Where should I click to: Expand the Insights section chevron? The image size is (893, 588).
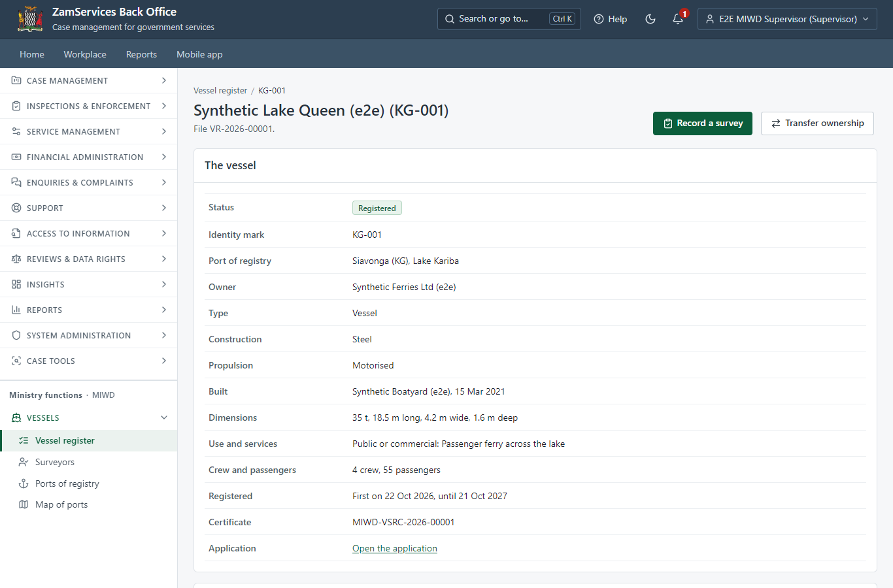(164, 284)
